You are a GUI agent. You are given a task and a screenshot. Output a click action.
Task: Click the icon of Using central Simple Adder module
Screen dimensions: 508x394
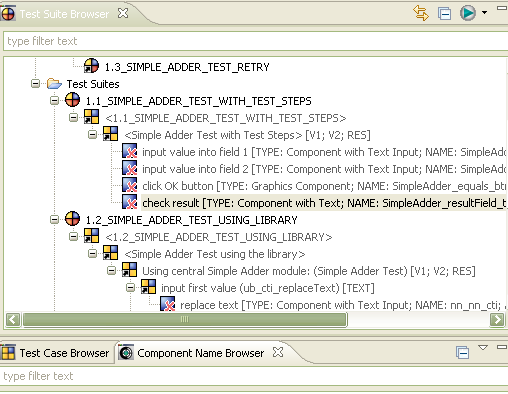coord(129,270)
